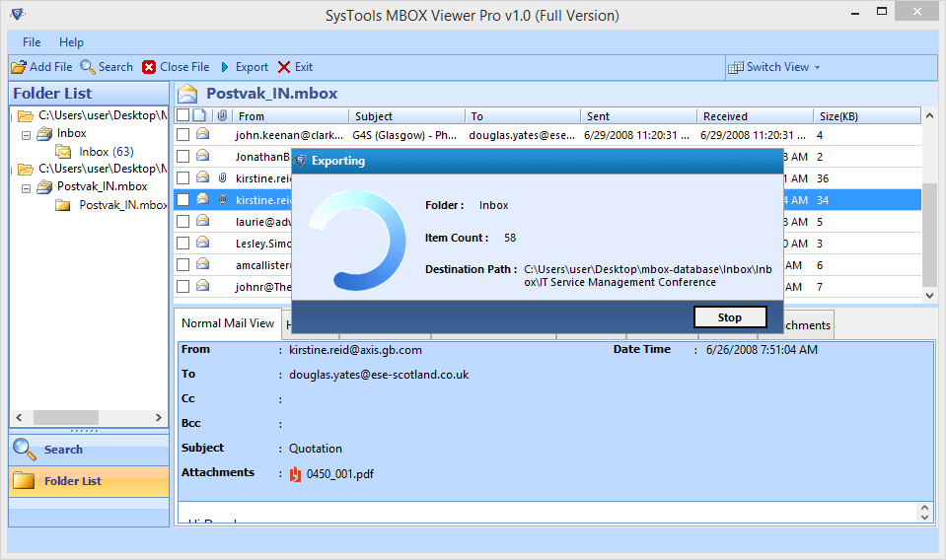Click envelope icon in Lesley.Sim row
The width and height of the screenshot is (946, 560).
pyautogui.click(x=203, y=243)
